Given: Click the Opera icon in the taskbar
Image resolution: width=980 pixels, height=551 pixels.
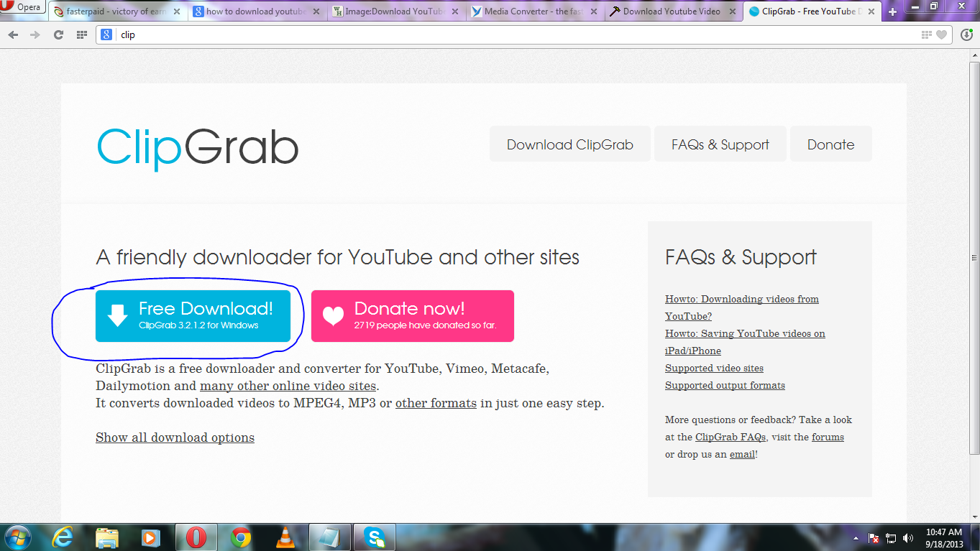Looking at the screenshot, I should pyautogui.click(x=196, y=537).
